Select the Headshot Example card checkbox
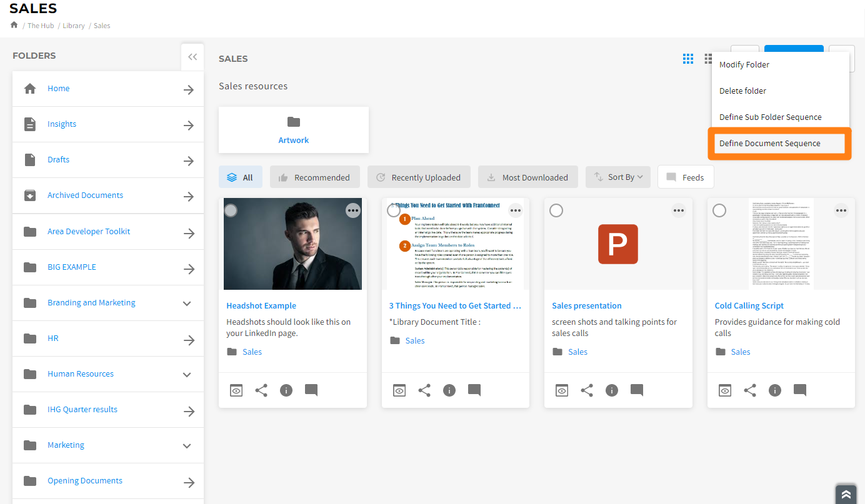This screenshot has height=504, width=865. click(231, 210)
